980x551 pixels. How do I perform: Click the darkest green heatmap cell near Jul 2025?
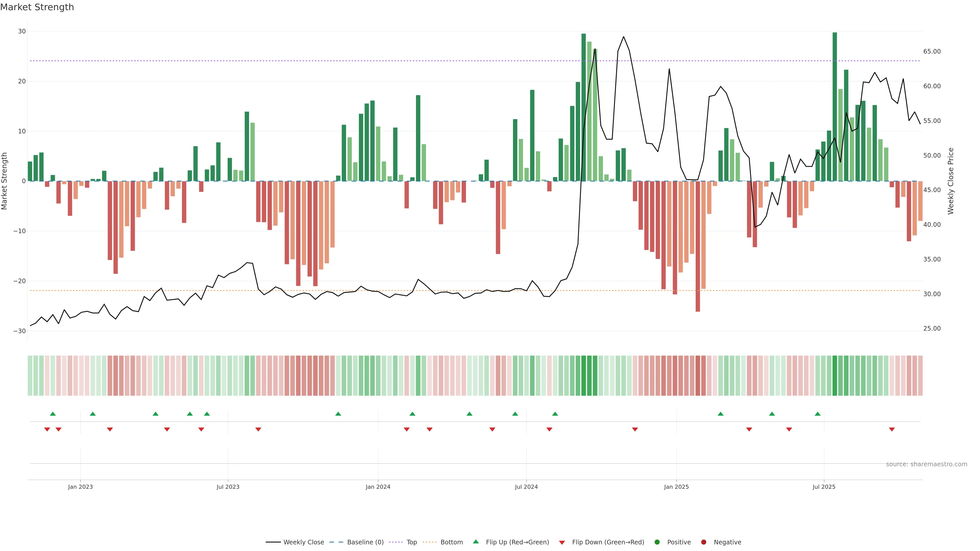tap(835, 376)
